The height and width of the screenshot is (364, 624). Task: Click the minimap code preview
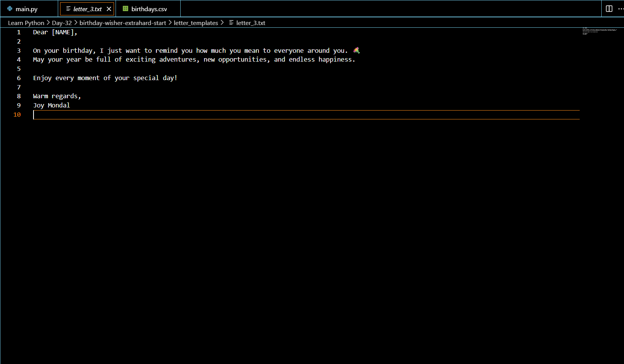click(x=599, y=31)
